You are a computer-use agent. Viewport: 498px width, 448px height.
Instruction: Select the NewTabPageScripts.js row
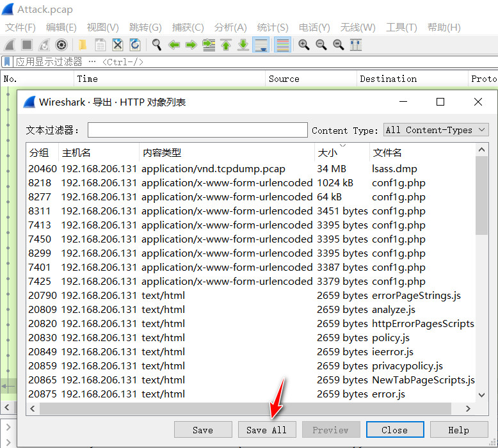[251, 380]
